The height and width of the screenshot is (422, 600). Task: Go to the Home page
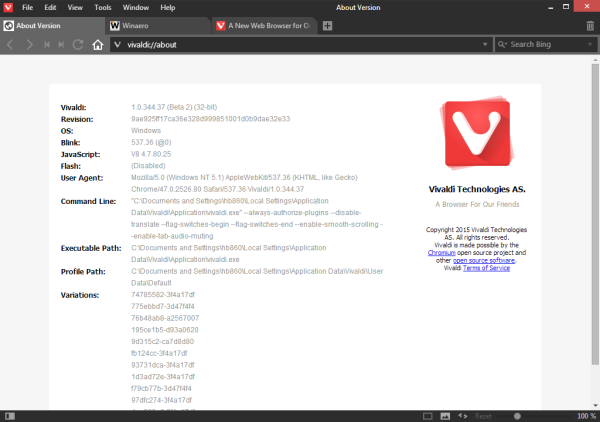(x=98, y=45)
